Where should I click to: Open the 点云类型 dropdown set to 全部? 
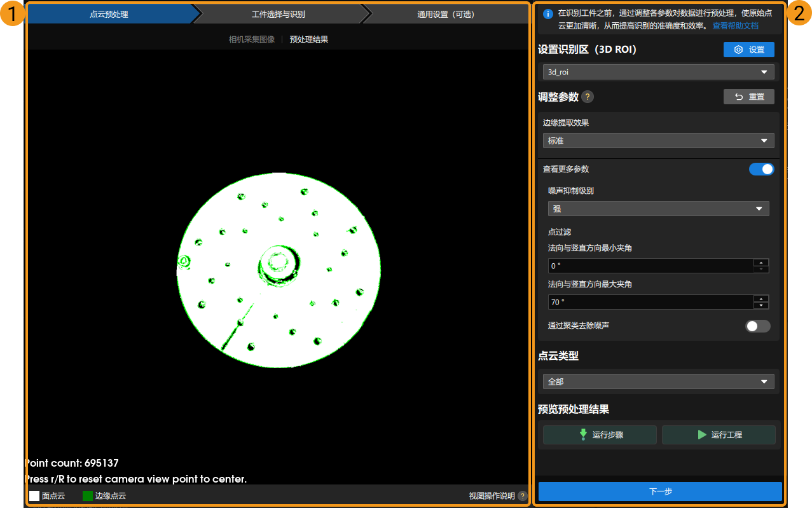tap(658, 381)
